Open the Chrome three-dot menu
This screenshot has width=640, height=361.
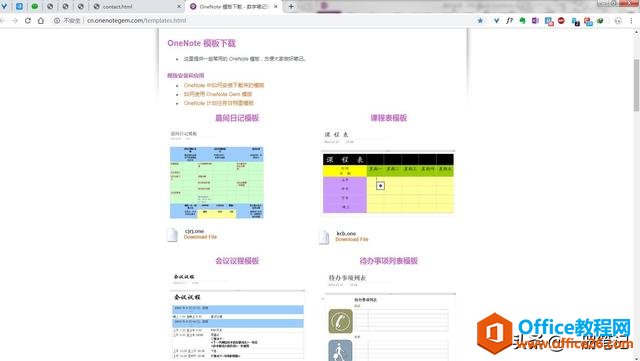631,20
